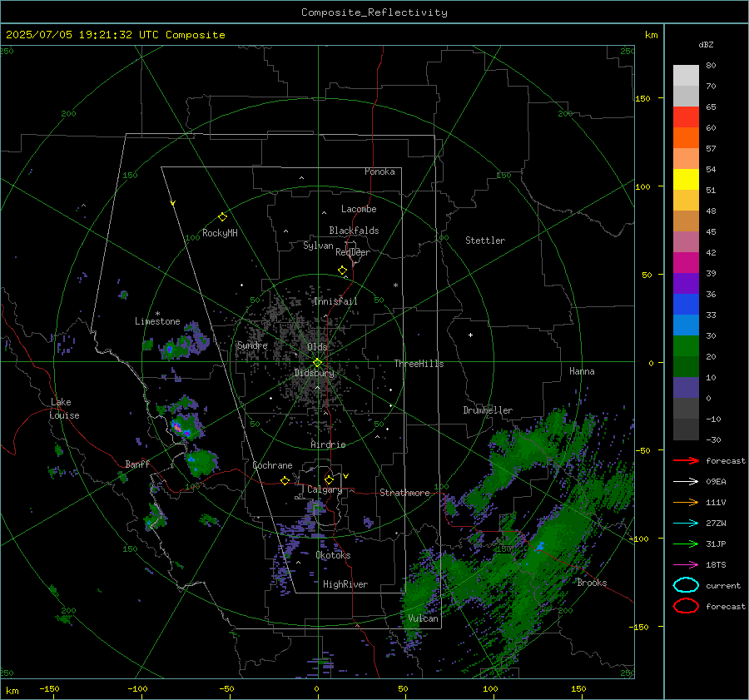Click the HighRiver label
The height and width of the screenshot is (700, 749).
[345, 584]
